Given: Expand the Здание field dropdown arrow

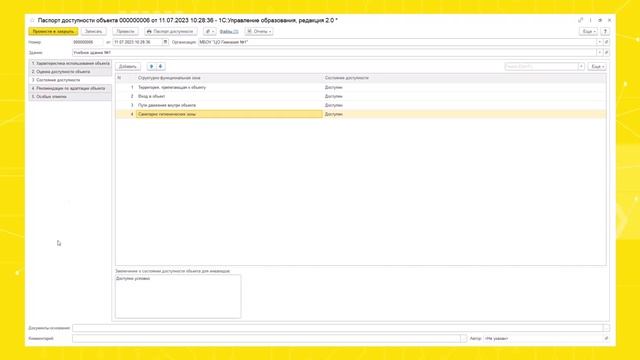Looking at the screenshot, I should [600, 53].
